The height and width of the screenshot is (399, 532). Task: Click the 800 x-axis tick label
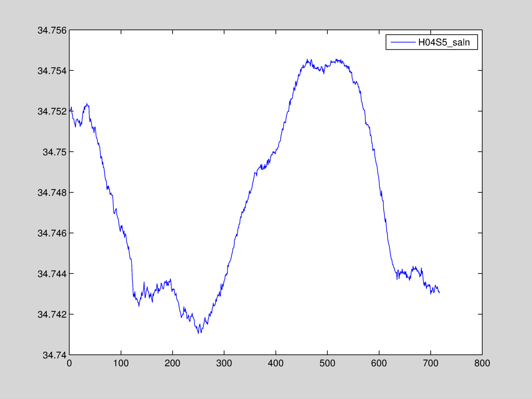pyautogui.click(x=482, y=363)
